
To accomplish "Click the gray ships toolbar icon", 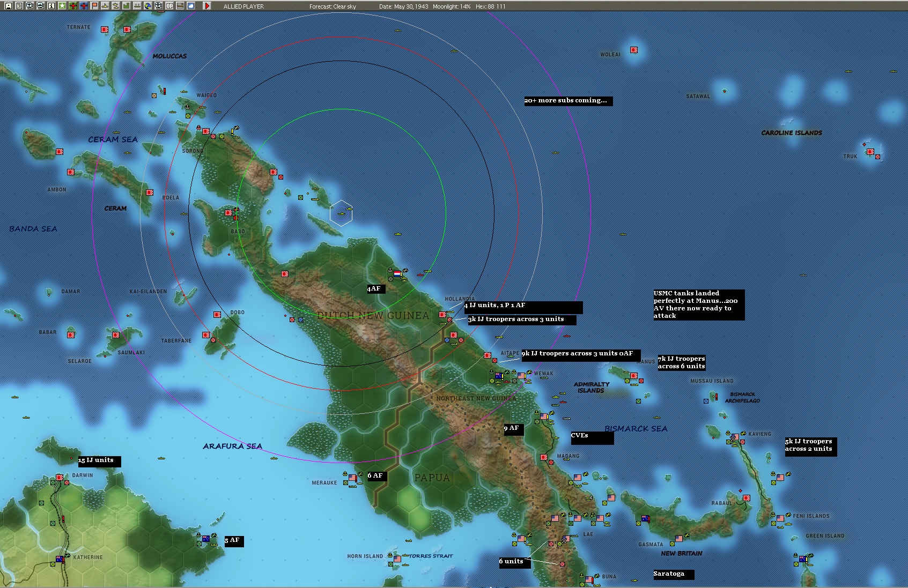I will click(x=137, y=6).
